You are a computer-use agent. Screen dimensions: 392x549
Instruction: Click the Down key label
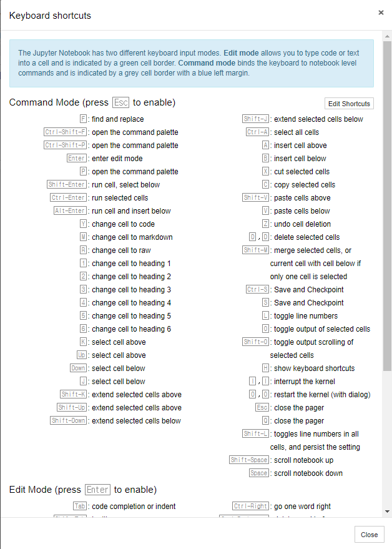pos(79,368)
